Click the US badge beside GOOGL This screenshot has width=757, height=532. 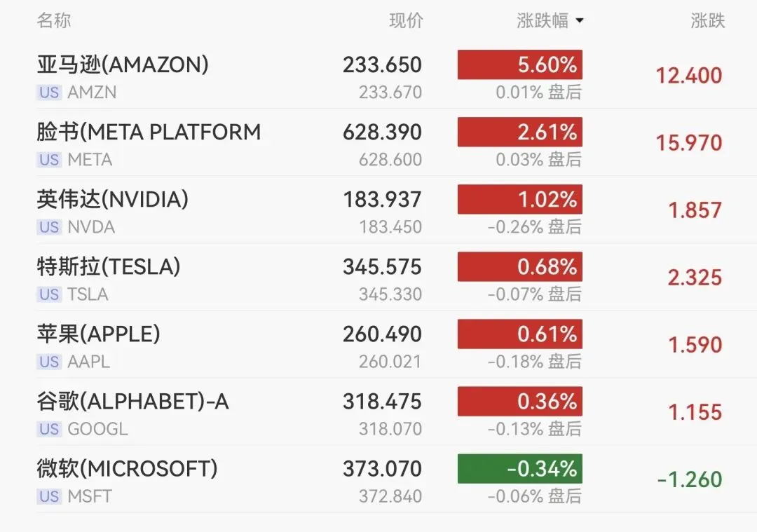(x=48, y=429)
